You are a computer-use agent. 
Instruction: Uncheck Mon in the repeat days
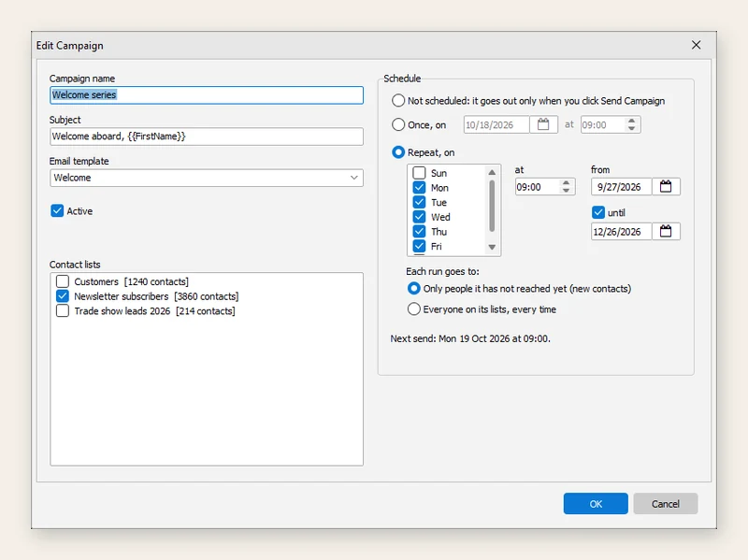[419, 188]
